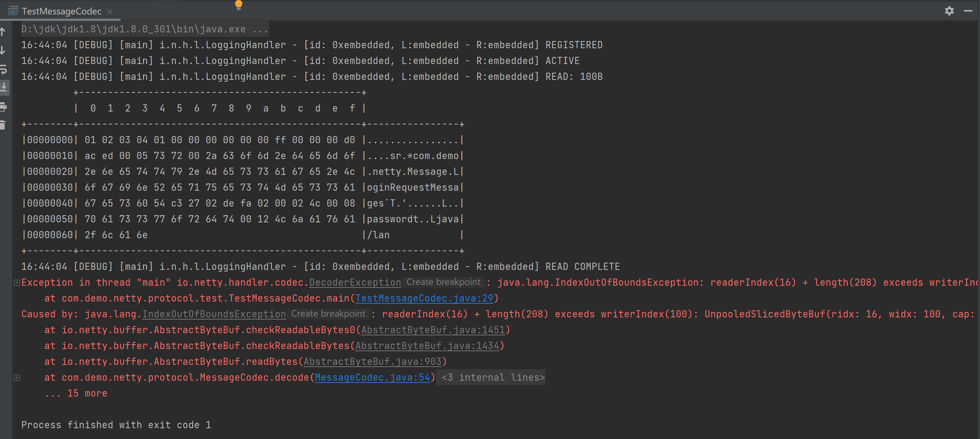Toggle Soft-Wrap for console output

pos(4,69)
